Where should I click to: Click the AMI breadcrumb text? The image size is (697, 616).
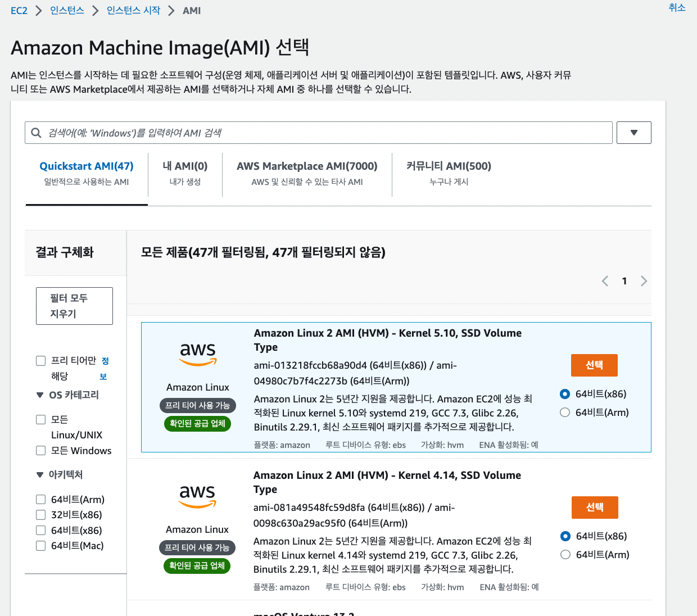coord(192,11)
